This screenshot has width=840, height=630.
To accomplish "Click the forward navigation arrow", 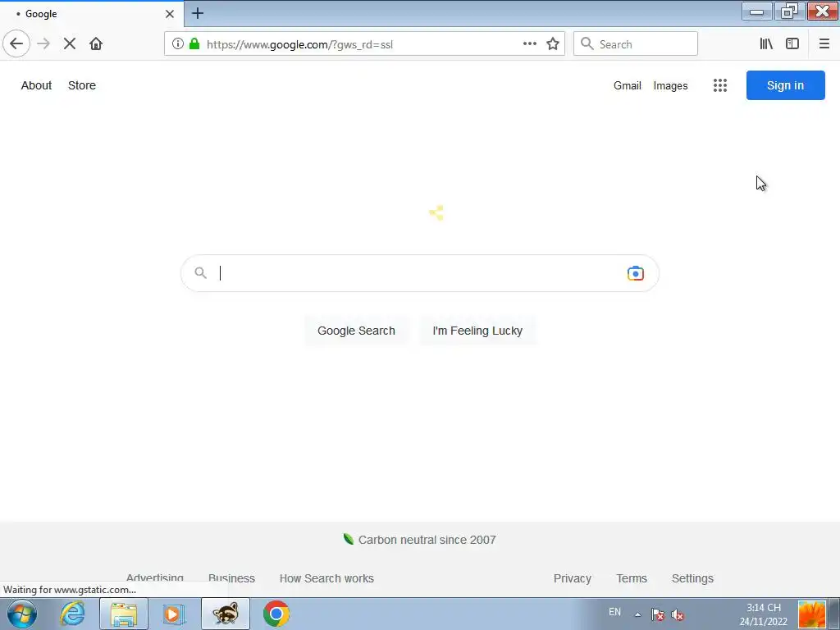I will coord(43,43).
